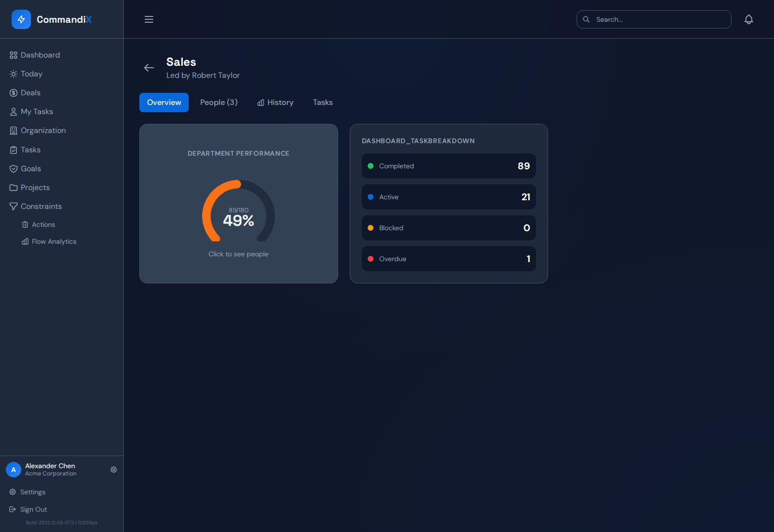Click the Blocked row label
The height and width of the screenshot is (532, 774).
click(391, 228)
